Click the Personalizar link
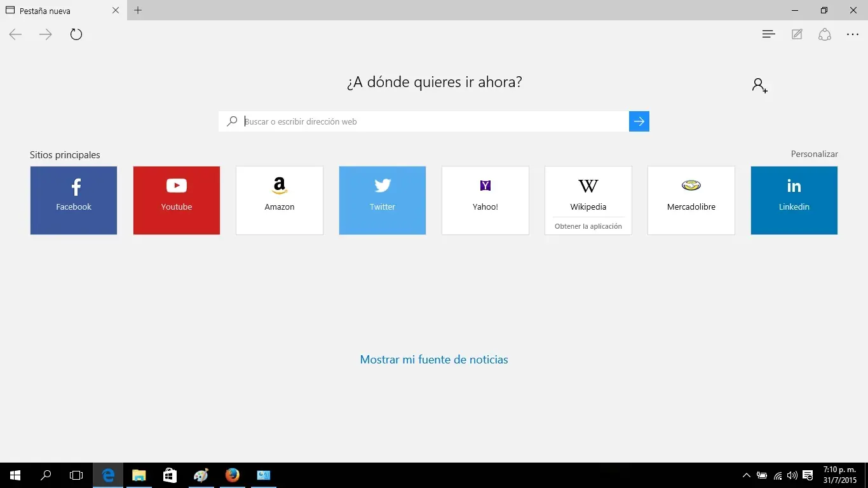Image resolution: width=868 pixels, height=488 pixels. (x=814, y=154)
